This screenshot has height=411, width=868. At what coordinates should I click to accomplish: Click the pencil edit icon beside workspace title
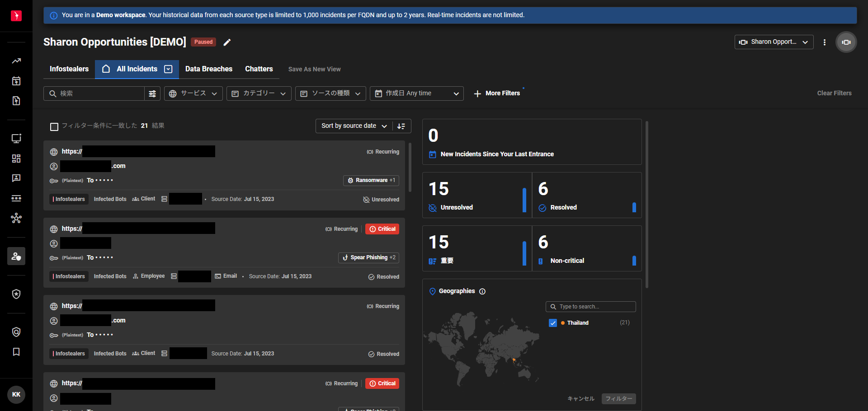pos(227,42)
